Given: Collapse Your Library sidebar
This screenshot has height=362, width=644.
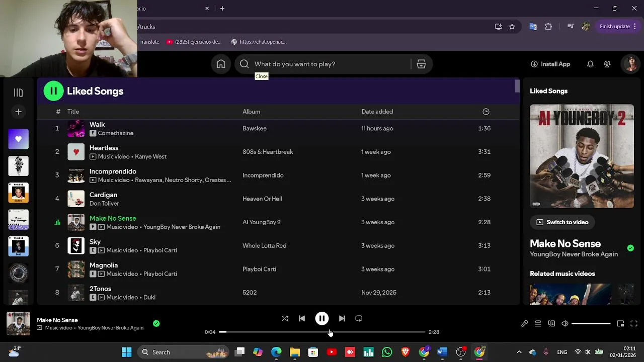Looking at the screenshot, I should pyautogui.click(x=18, y=93).
